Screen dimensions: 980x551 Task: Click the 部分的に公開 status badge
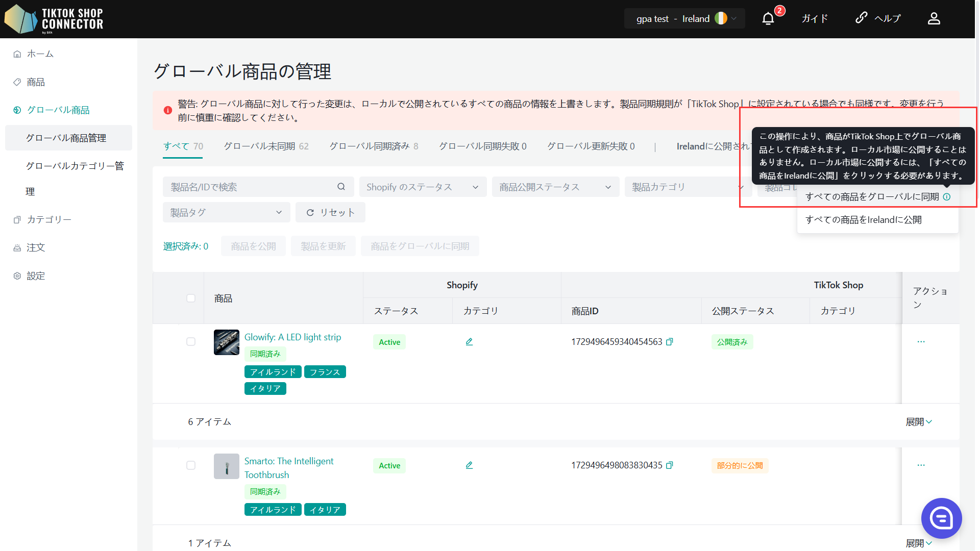[x=740, y=466]
